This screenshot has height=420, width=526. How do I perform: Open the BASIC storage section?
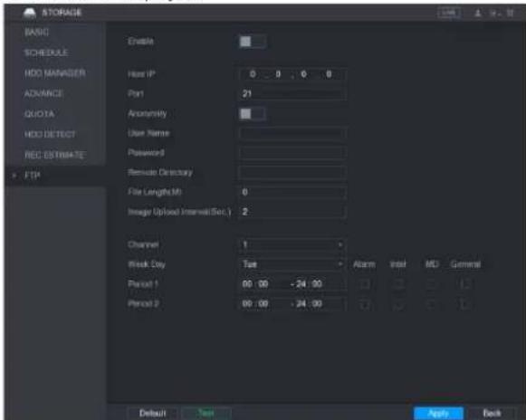click(37, 33)
